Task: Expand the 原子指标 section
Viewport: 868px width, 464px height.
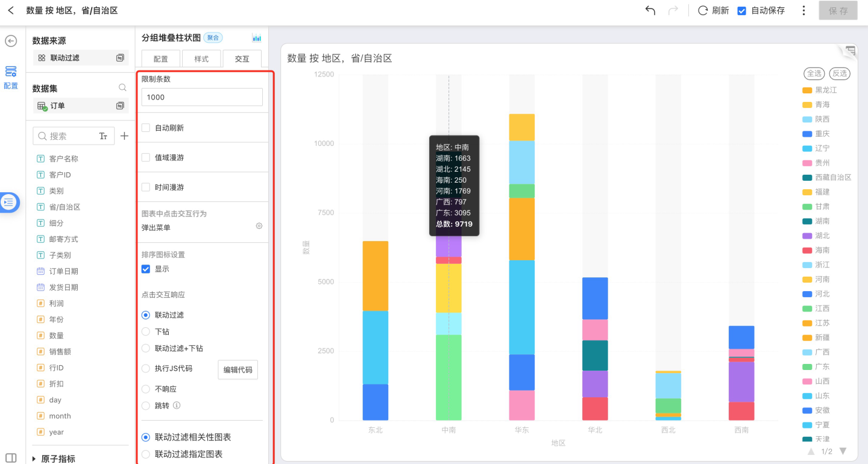Action: tap(34, 459)
